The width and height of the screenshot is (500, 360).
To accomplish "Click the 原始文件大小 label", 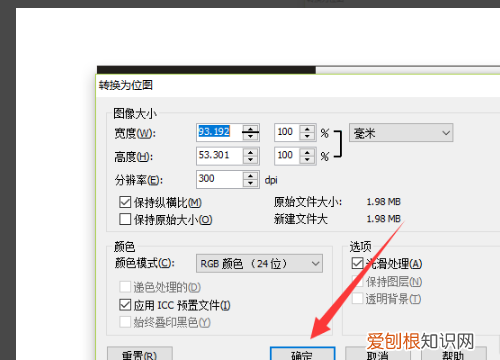I will click(308, 202).
